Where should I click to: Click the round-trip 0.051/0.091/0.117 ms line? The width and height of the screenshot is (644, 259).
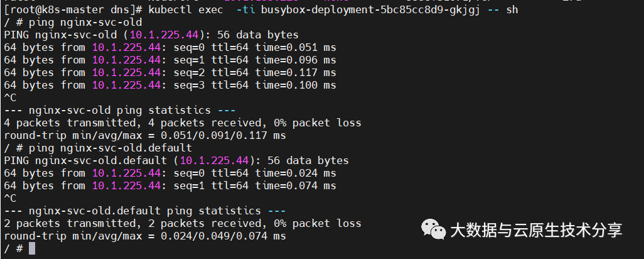pyautogui.click(x=144, y=135)
